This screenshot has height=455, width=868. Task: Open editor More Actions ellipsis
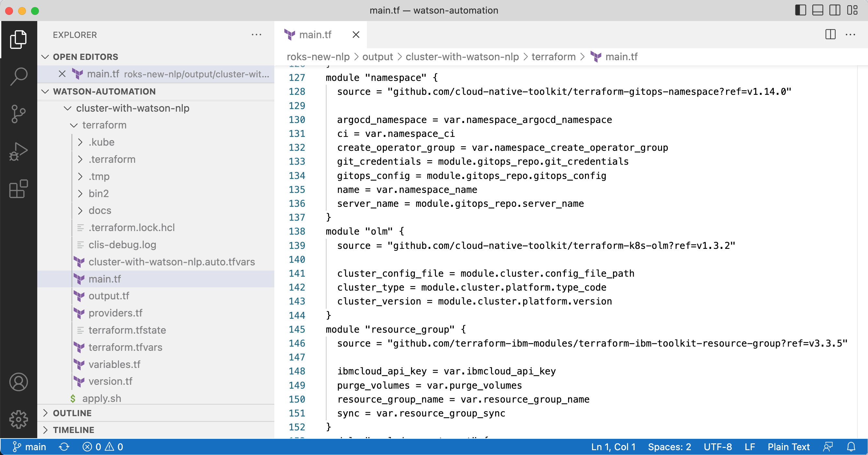pyautogui.click(x=851, y=34)
